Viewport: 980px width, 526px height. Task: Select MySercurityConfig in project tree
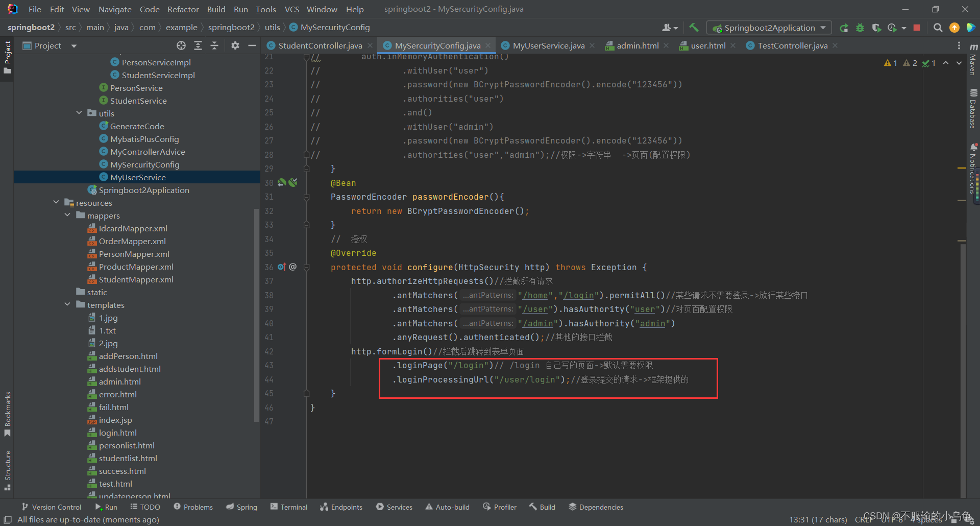(x=144, y=164)
